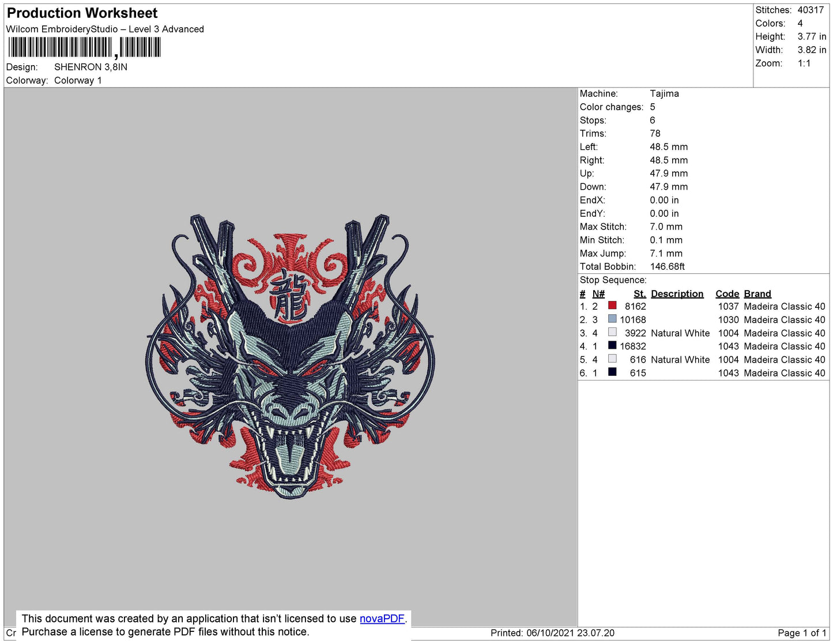Screen dimensions: 833x644
Task: Click design name 'SHENRON 3,8IN'
Action: click(x=91, y=67)
